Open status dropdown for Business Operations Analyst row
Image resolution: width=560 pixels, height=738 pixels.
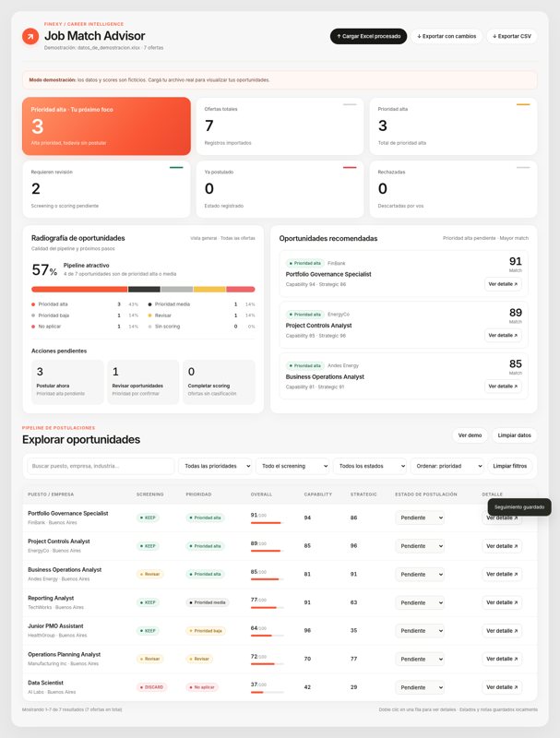coord(420,574)
